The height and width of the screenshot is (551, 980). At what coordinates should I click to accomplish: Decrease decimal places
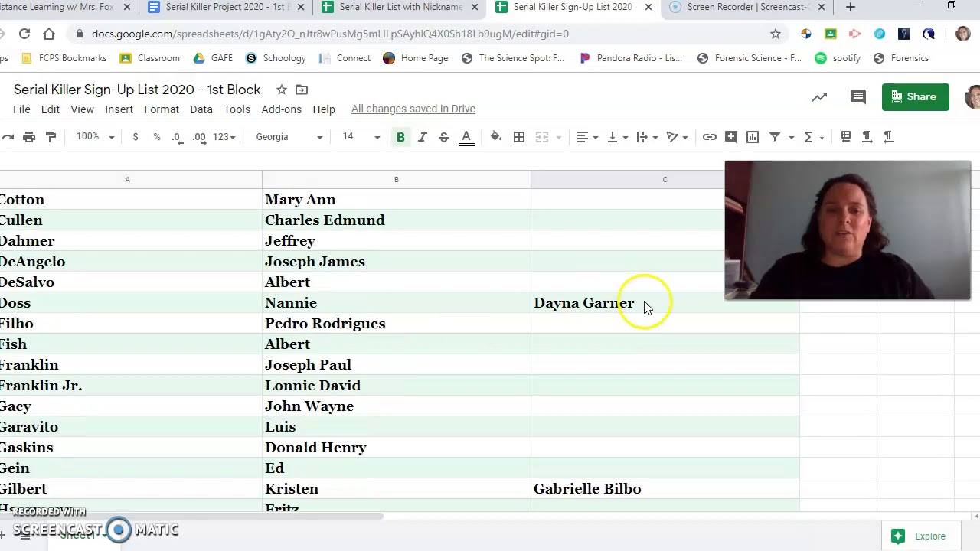click(x=177, y=137)
